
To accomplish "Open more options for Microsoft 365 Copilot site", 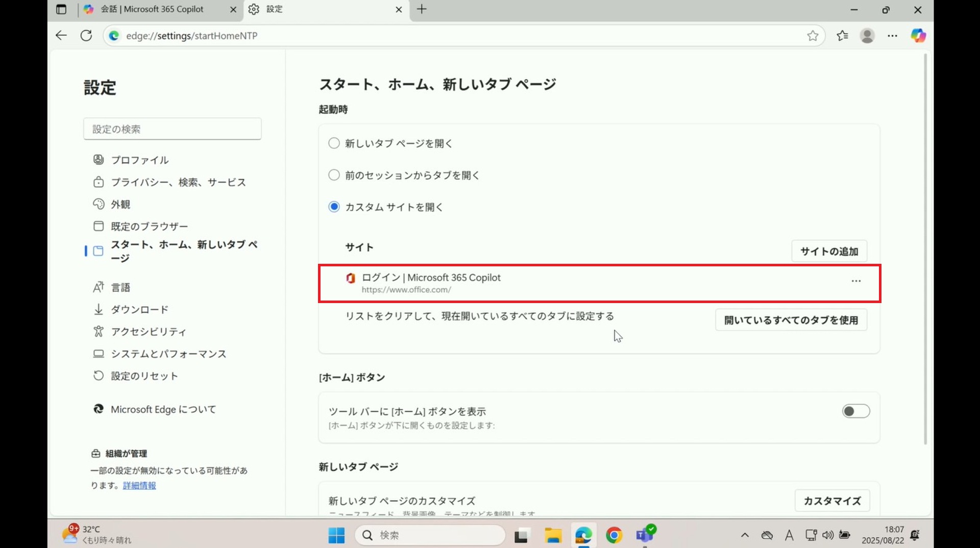I will [856, 281].
